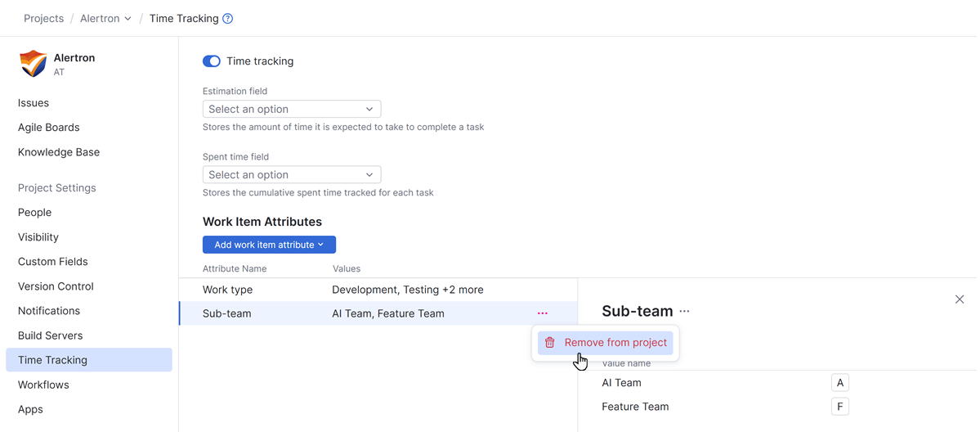Close the Sub-team details panel
This screenshot has width=980, height=432.
[x=960, y=299]
